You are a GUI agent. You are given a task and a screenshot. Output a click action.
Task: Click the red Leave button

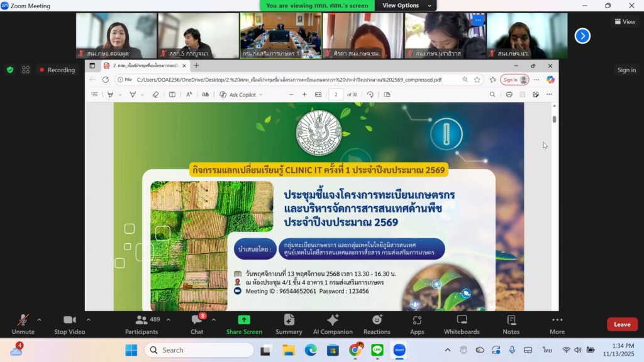pyautogui.click(x=621, y=324)
